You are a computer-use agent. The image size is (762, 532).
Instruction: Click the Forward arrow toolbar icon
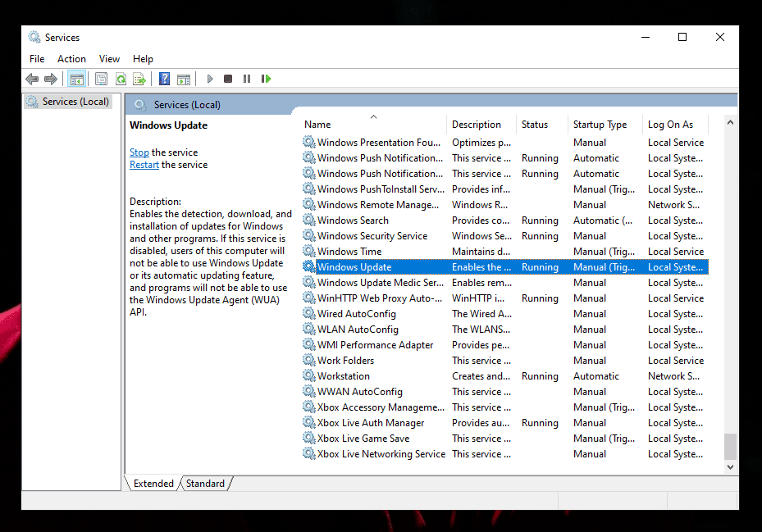[51, 79]
